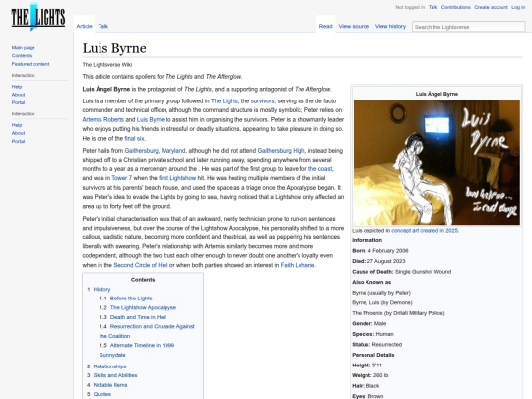Open concept art created in 2025 link
Viewport: 532px width, 399px height.
pos(425,230)
